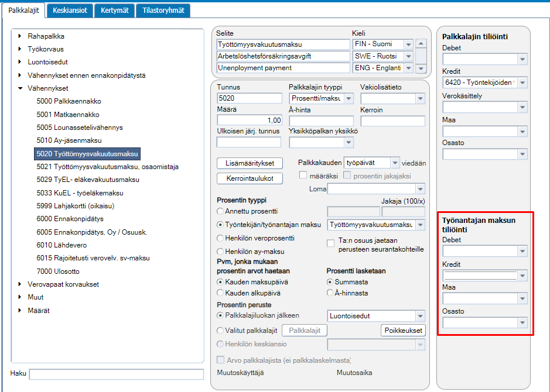Select 5999 Lahjakortti (oikaisu) row
This screenshot has width=550, height=392.
tap(76, 206)
